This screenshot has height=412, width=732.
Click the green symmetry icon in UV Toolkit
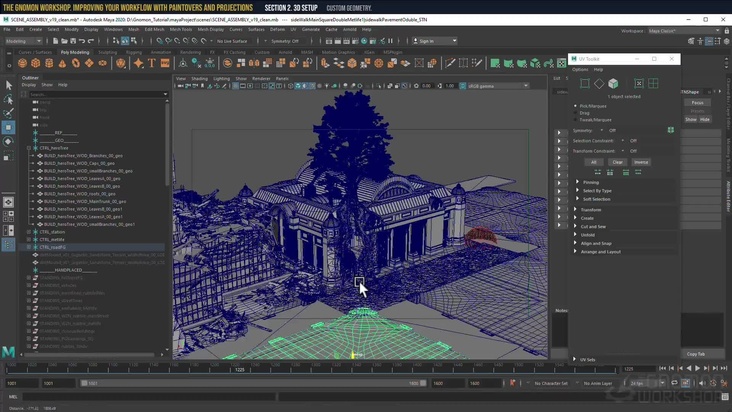point(671,130)
